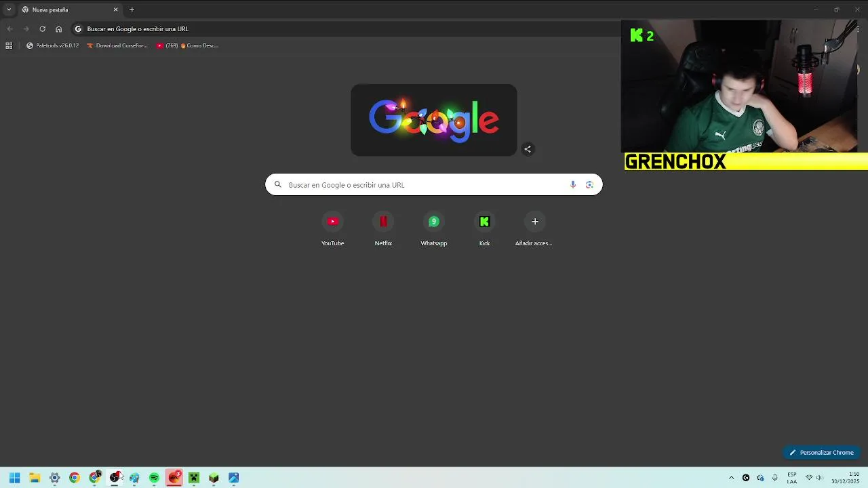
Task: Open the apps grid in bookmarks bar
Action: point(9,45)
